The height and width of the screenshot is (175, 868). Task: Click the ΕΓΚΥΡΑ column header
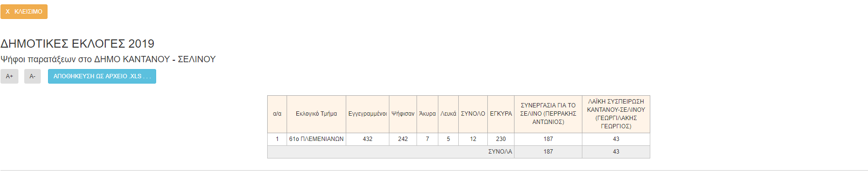tap(501, 114)
